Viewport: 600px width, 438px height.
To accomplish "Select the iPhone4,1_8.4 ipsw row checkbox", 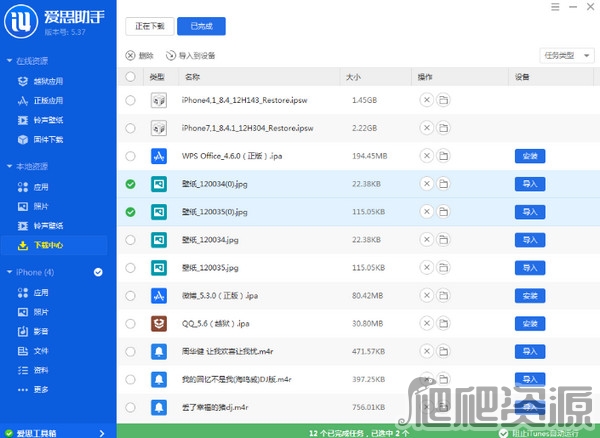I will coord(130,100).
